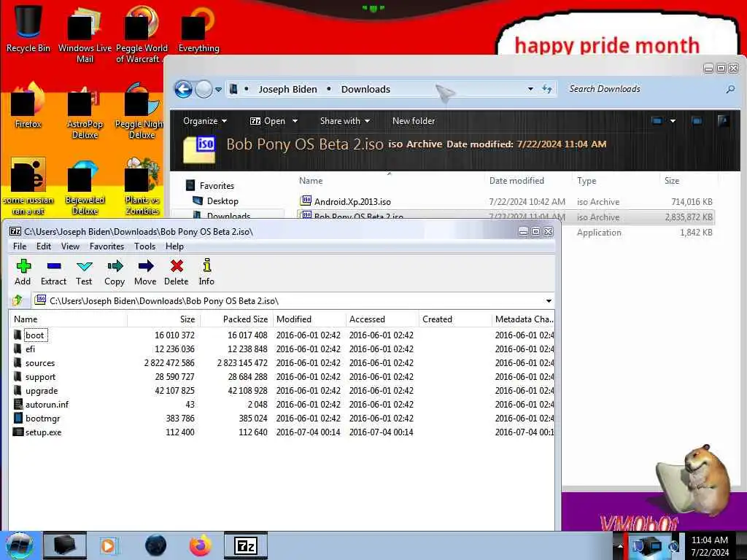The image size is (747, 560).
Task: Click the Add button in 7-Zip toolbar
Action: click(x=23, y=272)
